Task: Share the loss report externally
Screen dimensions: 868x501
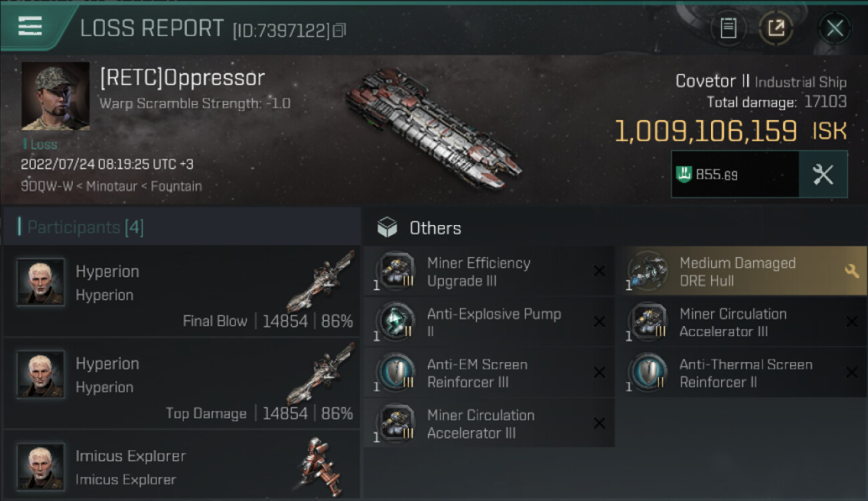Action: point(776,28)
